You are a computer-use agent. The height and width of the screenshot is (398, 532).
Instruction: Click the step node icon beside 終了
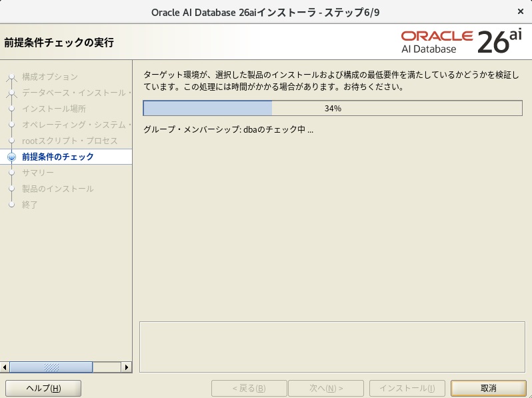(11, 205)
